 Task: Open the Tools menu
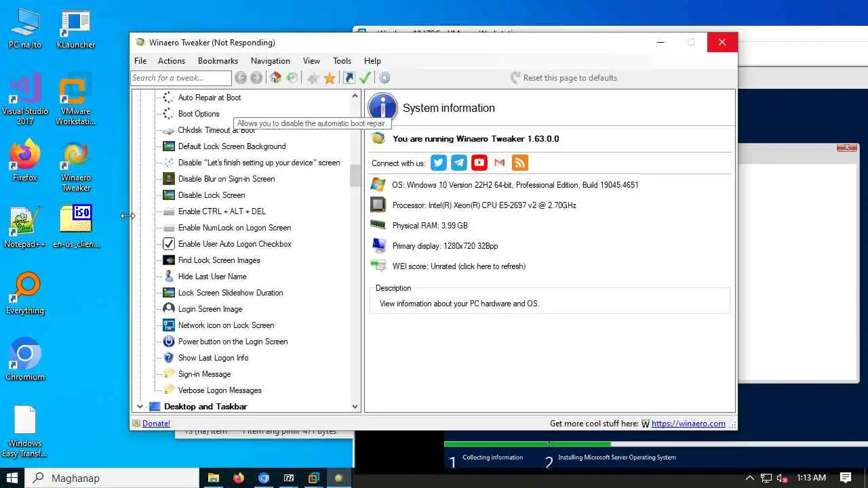coord(342,61)
